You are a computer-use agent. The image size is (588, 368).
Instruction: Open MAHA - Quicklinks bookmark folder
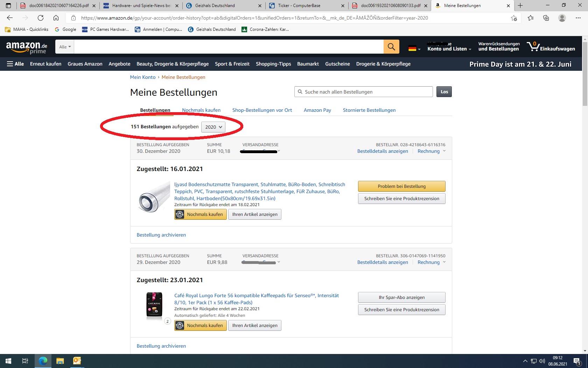[27, 29]
